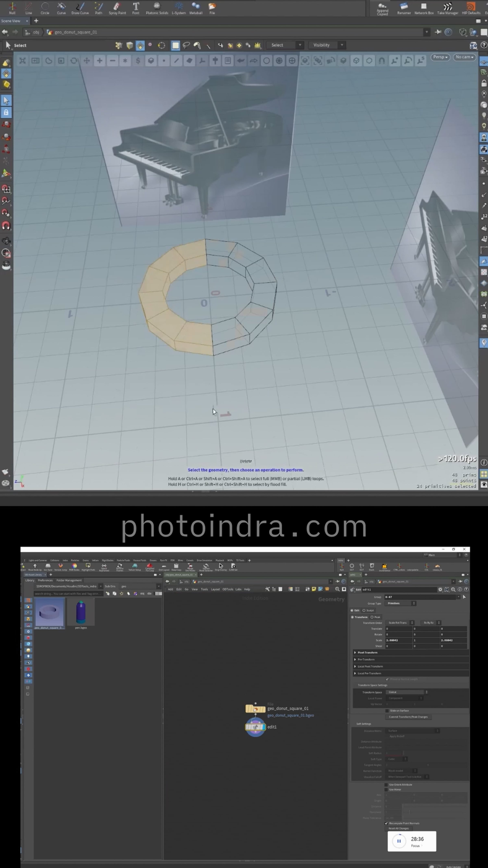Click the Reset All Changes button
Screen dimensions: 488x868
coord(398,828)
